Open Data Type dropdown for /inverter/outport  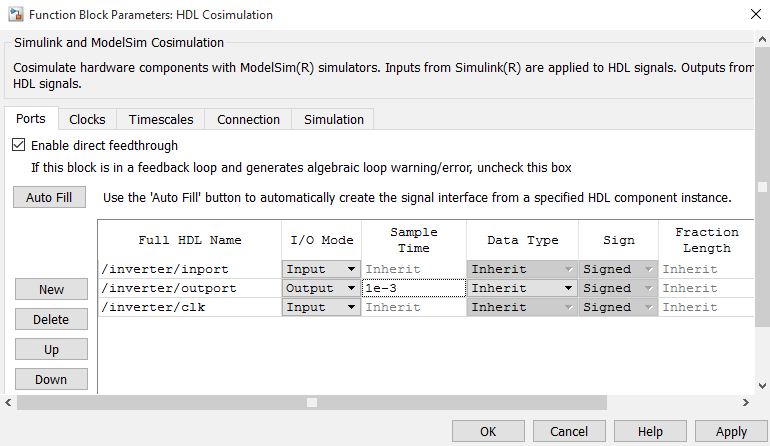tap(522, 288)
